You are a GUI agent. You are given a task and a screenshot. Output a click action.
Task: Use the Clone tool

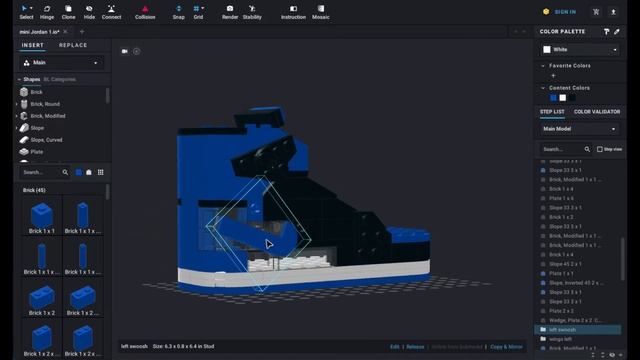(x=68, y=12)
